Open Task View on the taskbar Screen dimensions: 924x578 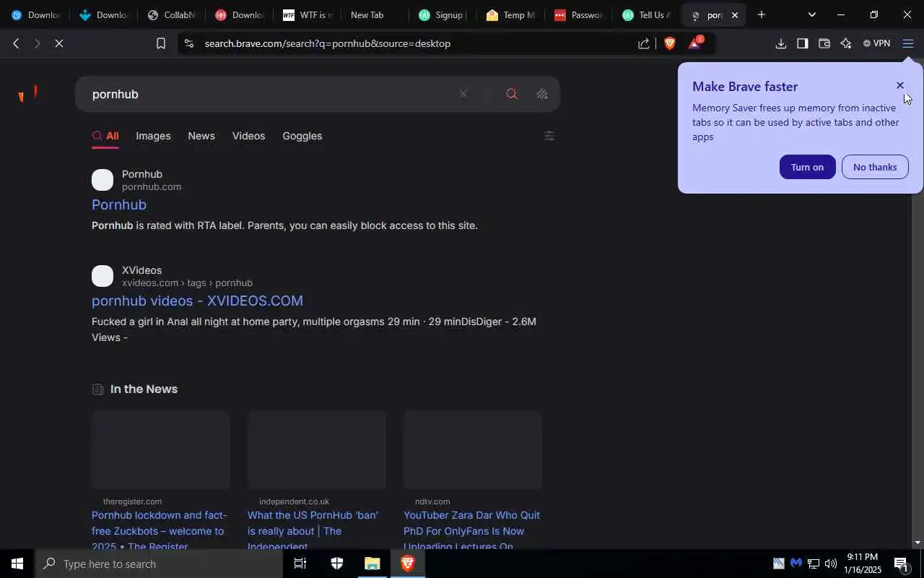(x=300, y=564)
